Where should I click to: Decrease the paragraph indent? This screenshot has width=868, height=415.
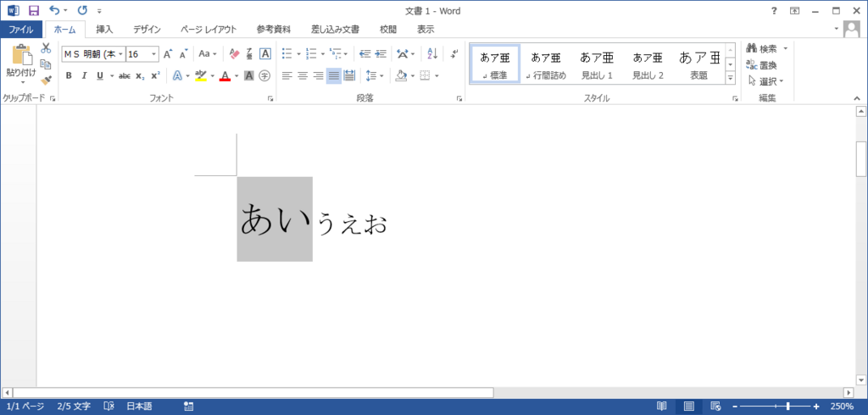(364, 53)
